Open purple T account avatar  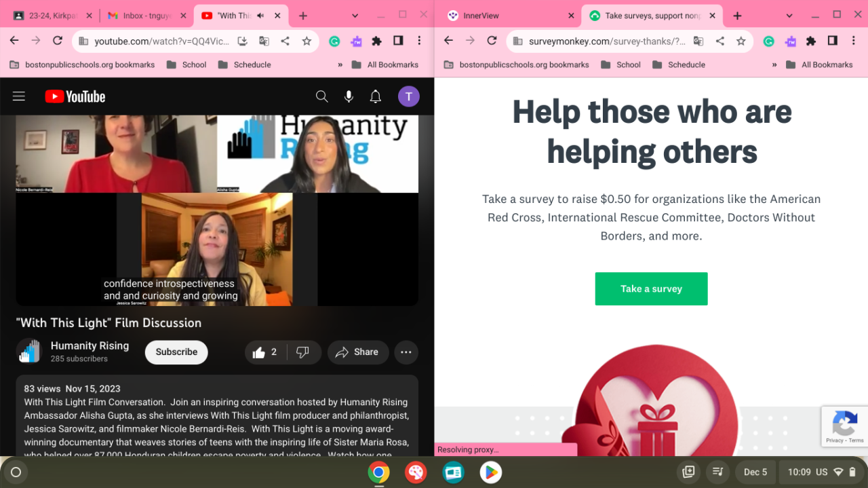[408, 96]
